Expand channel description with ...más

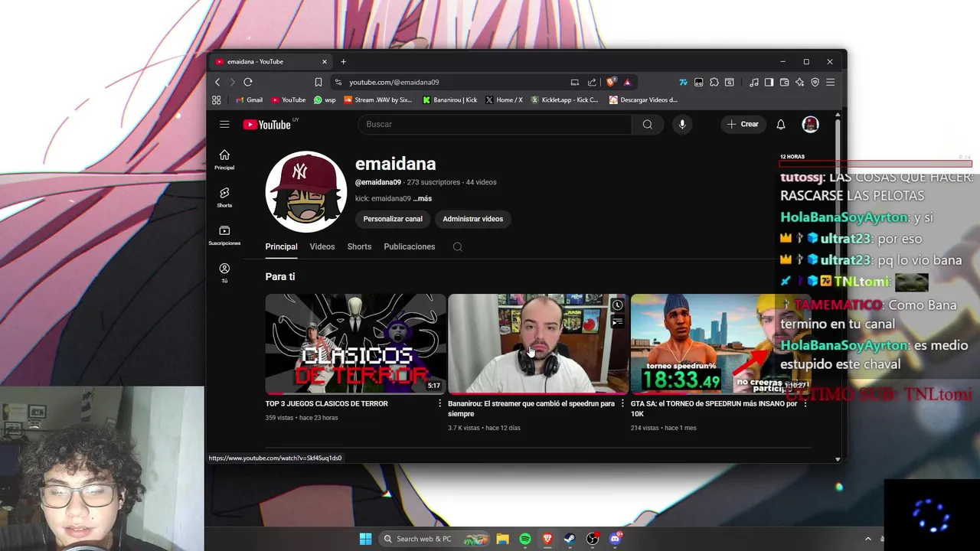point(422,198)
